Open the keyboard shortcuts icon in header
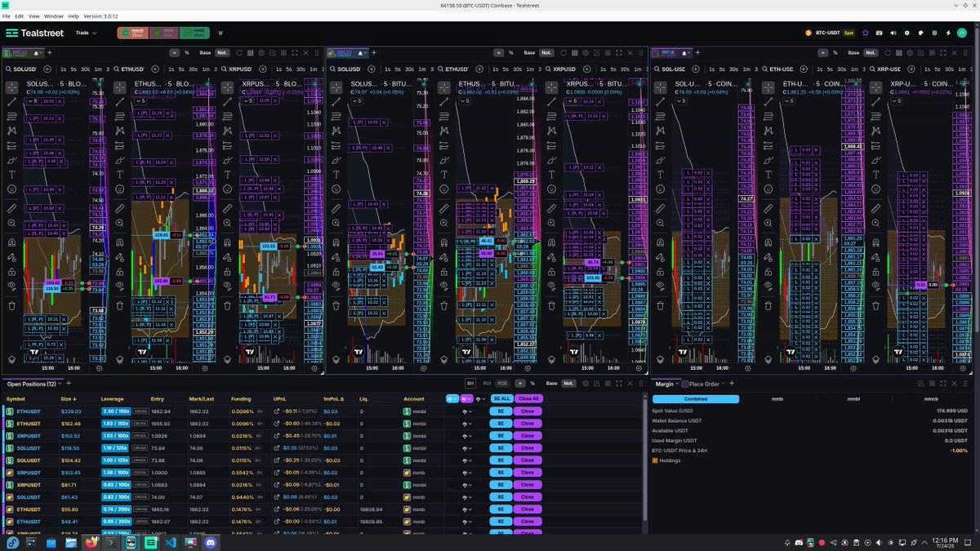The height and width of the screenshot is (551, 980). pos(880,33)
